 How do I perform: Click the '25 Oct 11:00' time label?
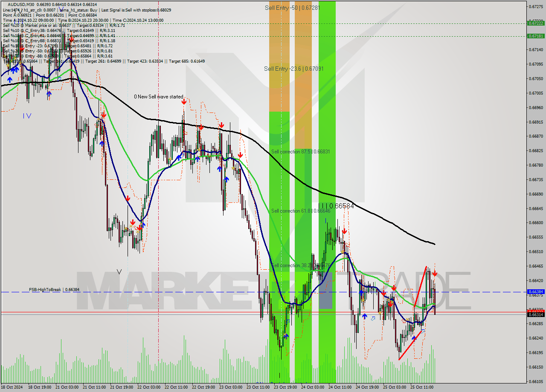(422, 387)
